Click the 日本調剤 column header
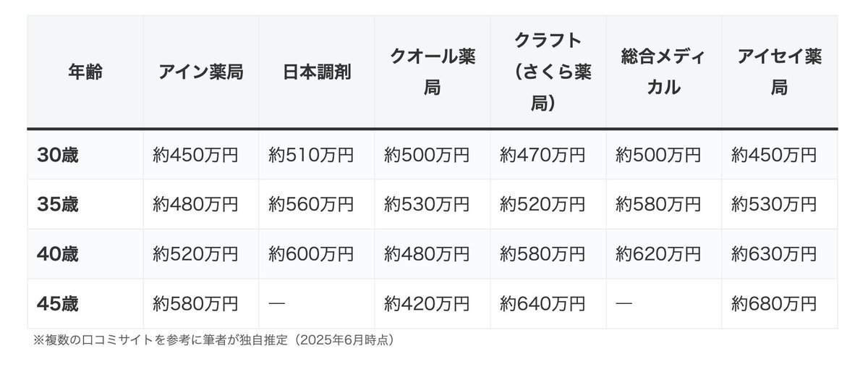Screen dimensions: 868x372 point(316,72)
